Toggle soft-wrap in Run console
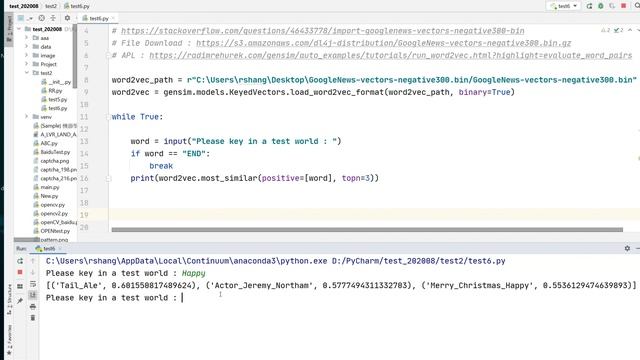 click(x=33, y=284)
